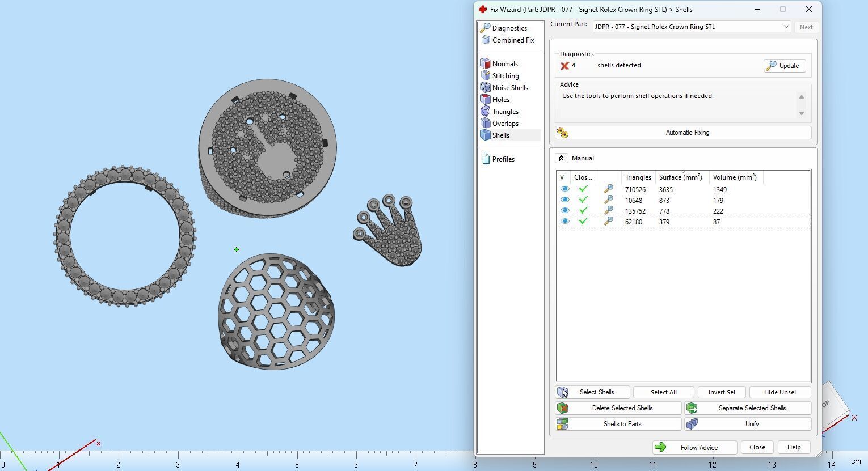This screenshot has width=868, height=471.
Task: Sort by Closed column header
Action: click(583, 177)
